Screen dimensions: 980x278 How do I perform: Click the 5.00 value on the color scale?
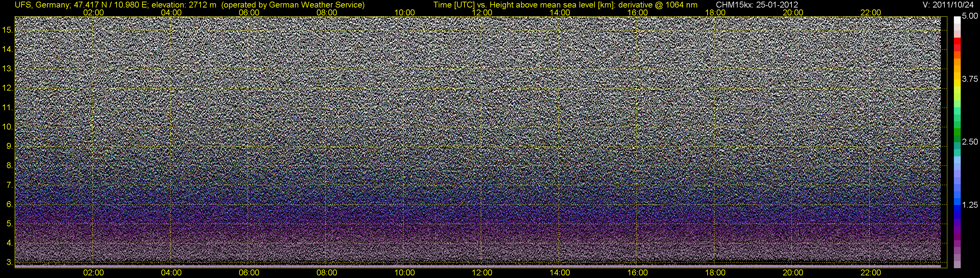click(970, 16)
